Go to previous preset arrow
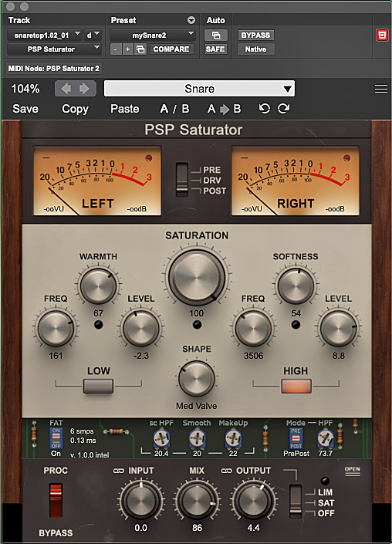 click(x=66, y=89)
